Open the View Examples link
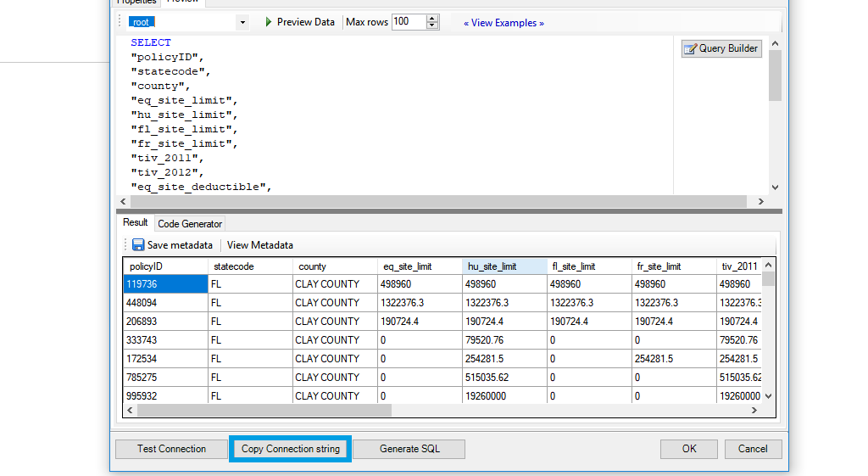The height and width of the screenshot is (476, 868). pos(504,23)
